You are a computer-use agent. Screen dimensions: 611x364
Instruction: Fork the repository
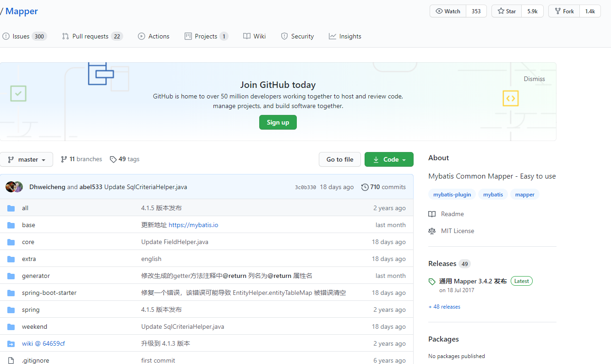tap(564, 11)
